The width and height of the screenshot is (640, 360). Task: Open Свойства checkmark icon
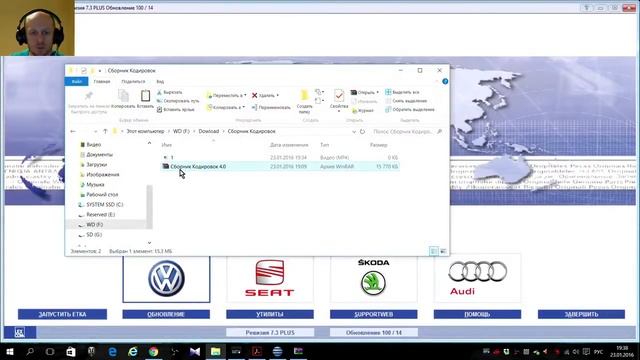point(339,96)
